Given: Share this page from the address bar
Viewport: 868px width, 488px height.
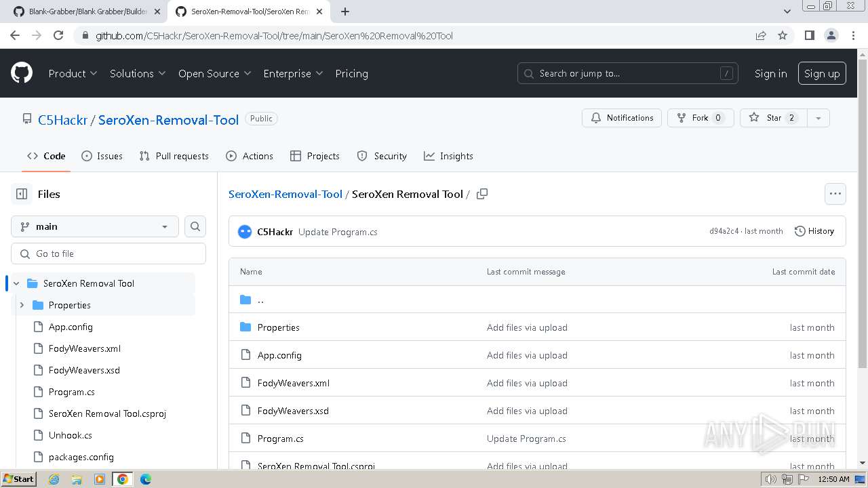Looking at the screenshot, I should pyautogui.click(x=761, y=35).
